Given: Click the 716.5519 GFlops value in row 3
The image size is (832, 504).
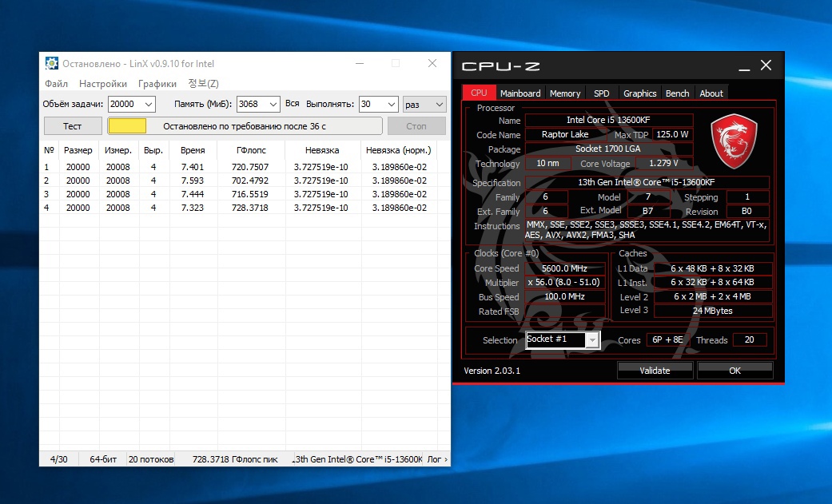Looking at the screenshot, I should [250, 194].
